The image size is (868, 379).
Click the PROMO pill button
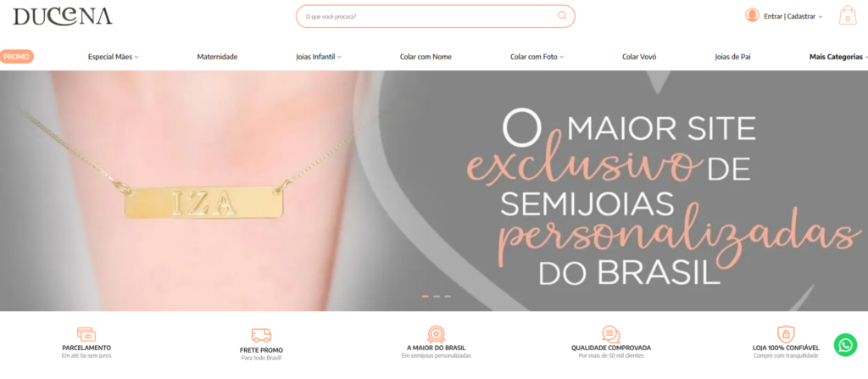pos(16,57)
